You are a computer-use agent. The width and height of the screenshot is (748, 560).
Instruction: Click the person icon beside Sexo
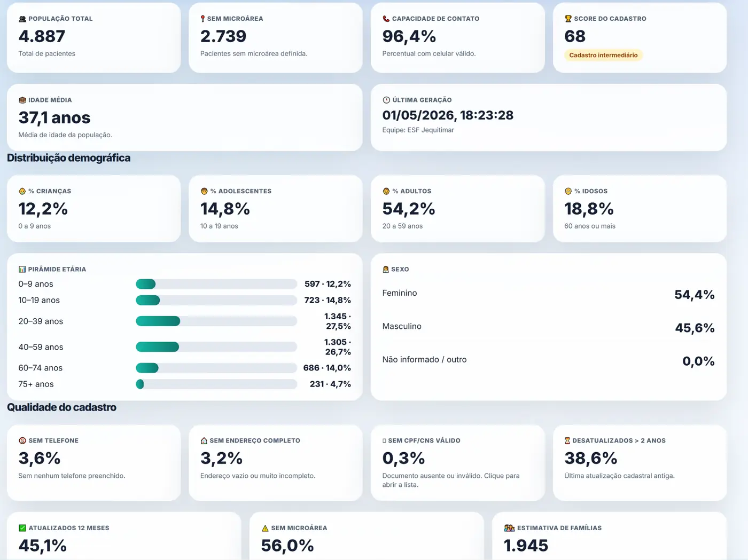pyautogui.click(x=386, y=269)
